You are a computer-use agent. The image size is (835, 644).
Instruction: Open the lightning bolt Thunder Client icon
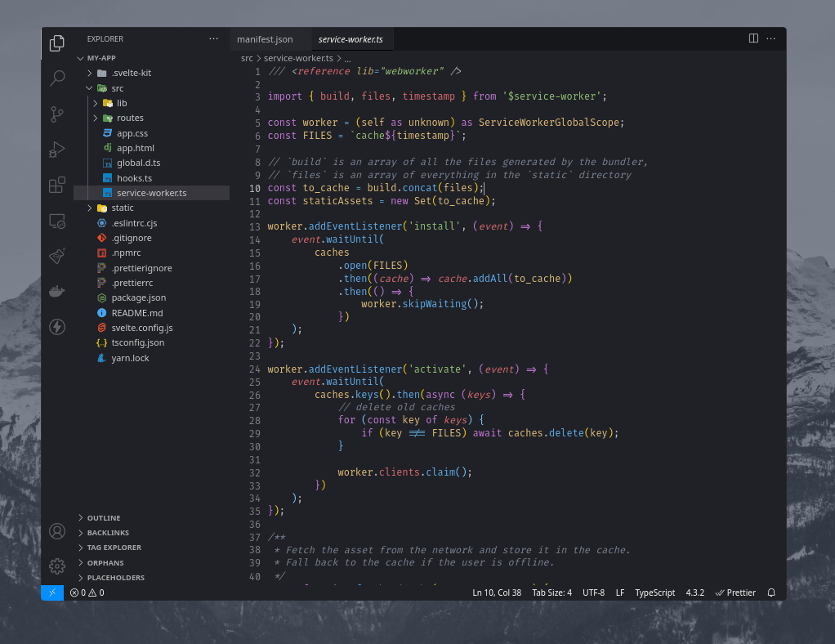(x=57, y=327)
